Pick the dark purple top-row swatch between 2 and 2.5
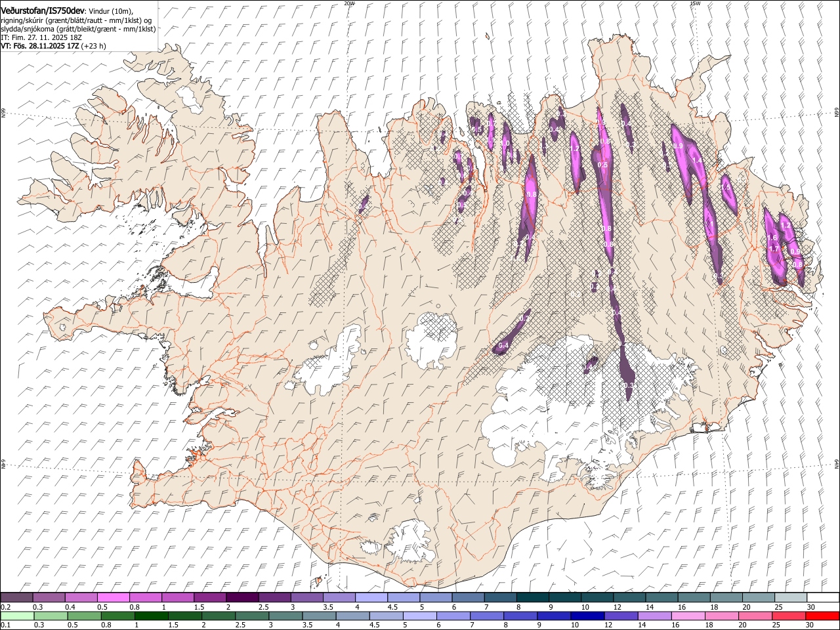This screenshot has height=630, width=840. [x=242, y=598]
